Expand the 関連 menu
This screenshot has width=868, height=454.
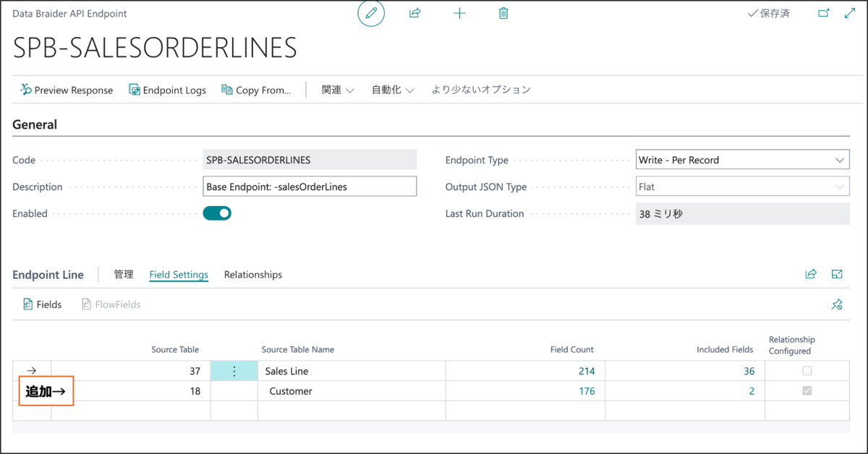pos(338,90)
